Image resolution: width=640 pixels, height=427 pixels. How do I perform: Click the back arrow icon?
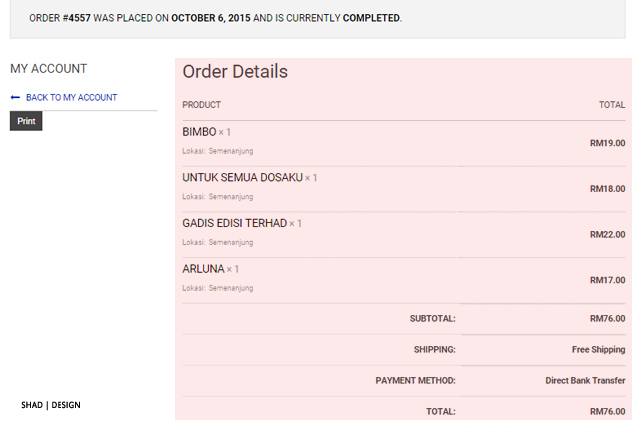click(x=15, y=98)
